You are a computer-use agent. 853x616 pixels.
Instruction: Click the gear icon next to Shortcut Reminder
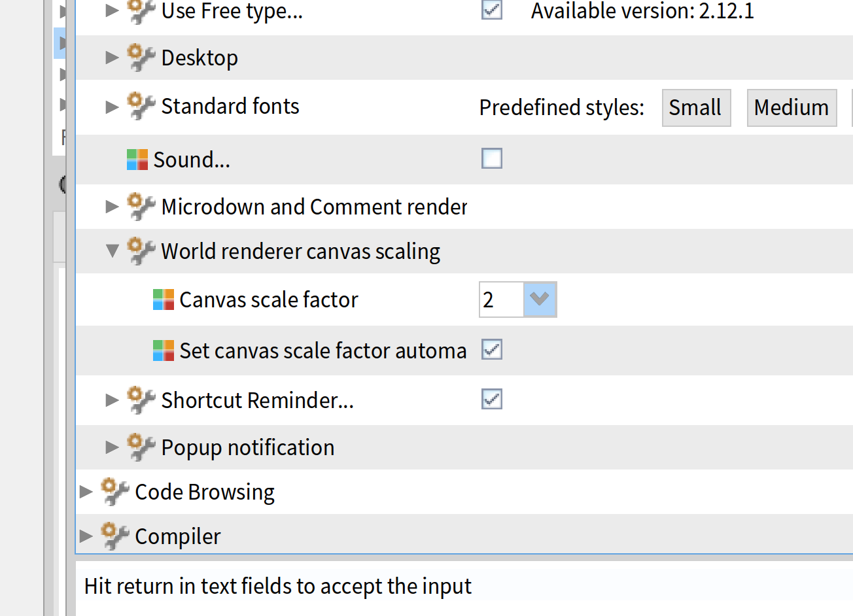coord(141,400)
